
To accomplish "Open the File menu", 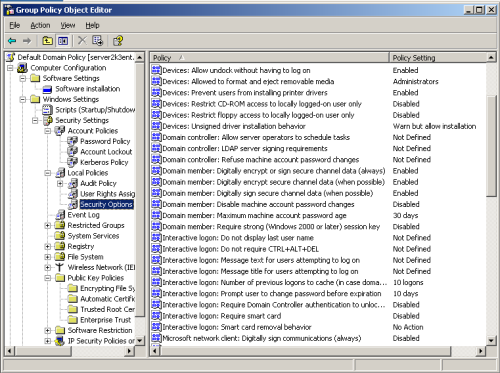I will (x=15, y=25).
